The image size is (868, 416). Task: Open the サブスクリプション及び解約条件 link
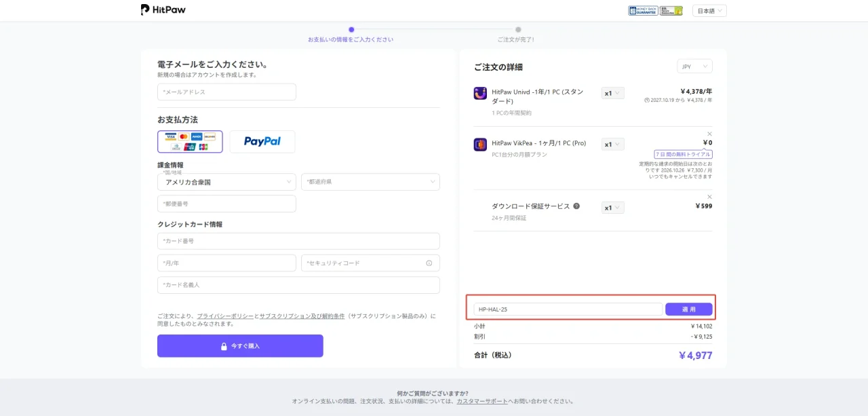(x=302, y=316)
